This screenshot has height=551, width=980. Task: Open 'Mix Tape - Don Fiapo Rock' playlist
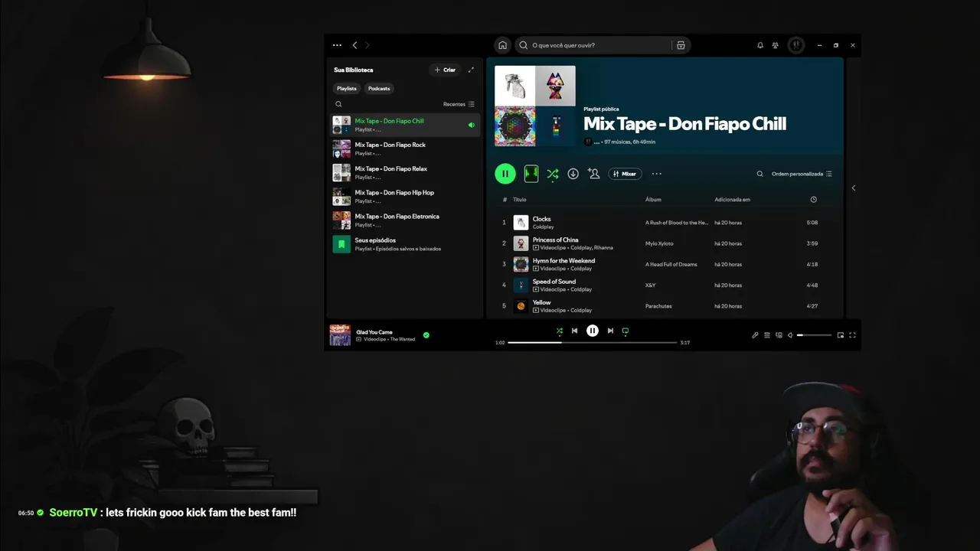pos(405,148)
